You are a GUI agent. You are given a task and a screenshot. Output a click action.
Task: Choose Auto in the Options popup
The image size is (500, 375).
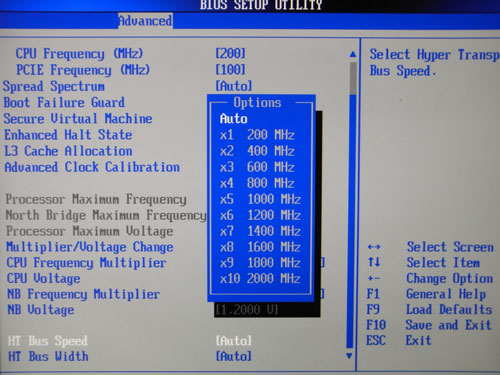234,119
